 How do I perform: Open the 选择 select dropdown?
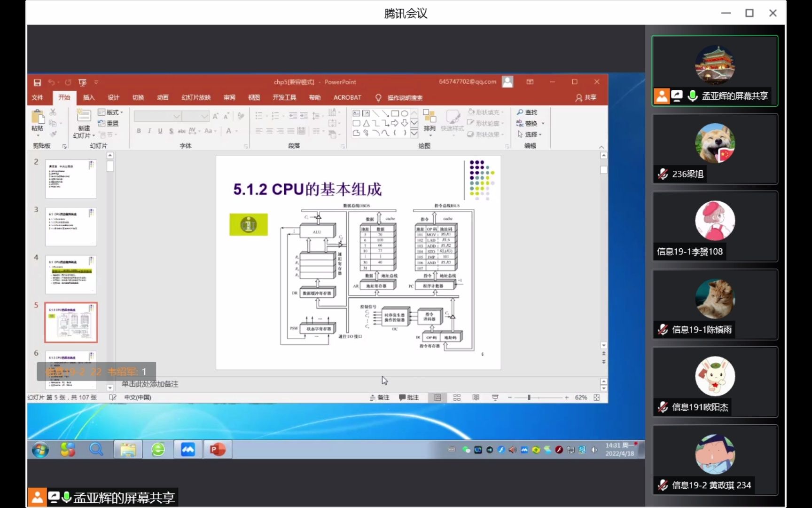pos(530,134)
